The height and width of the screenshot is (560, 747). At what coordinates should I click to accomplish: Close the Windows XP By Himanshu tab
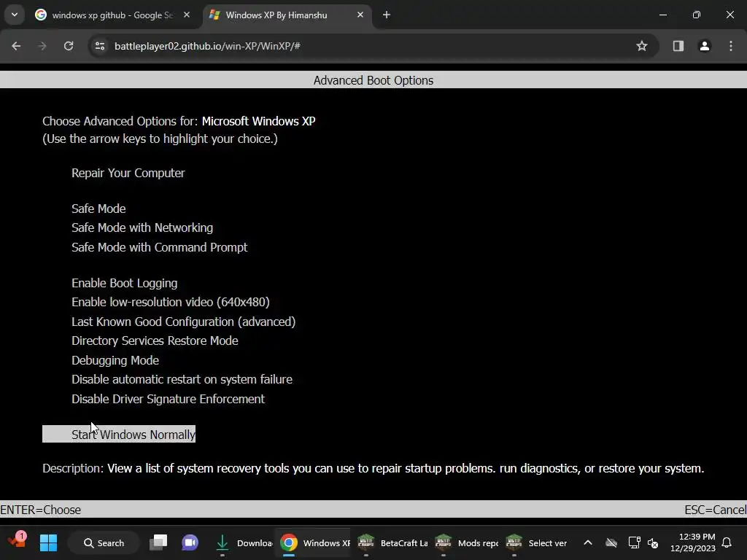(x=360, y=15)
